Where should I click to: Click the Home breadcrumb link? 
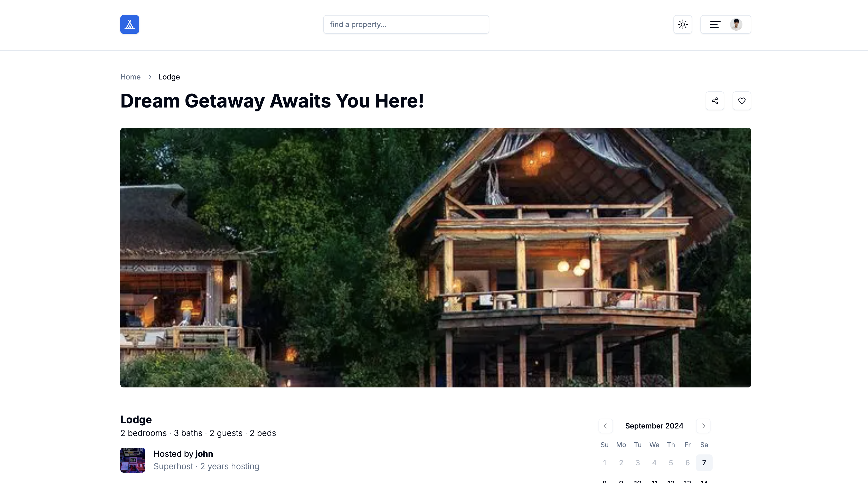point(130,77)
